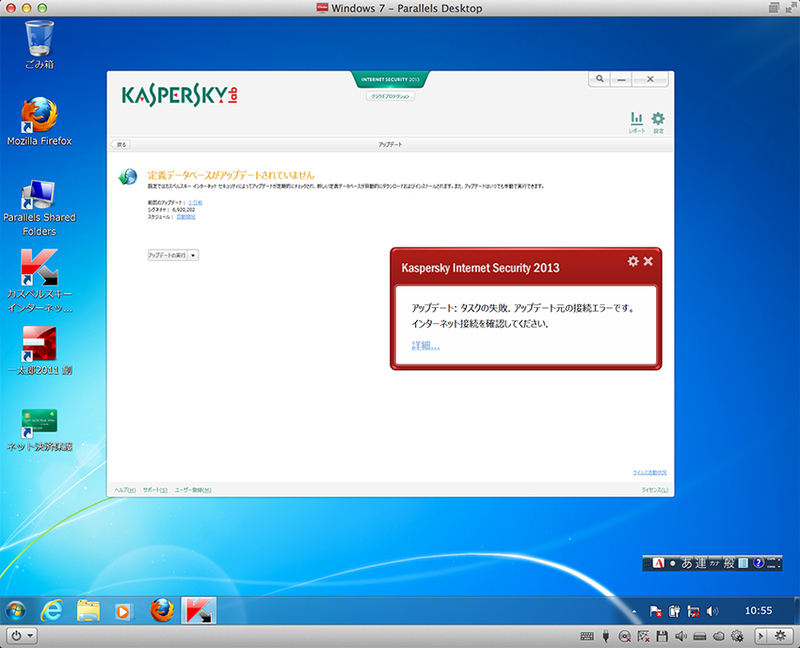
Task: Dismiss the Kaspersky error notification popup
Action: tap(648, 261)
